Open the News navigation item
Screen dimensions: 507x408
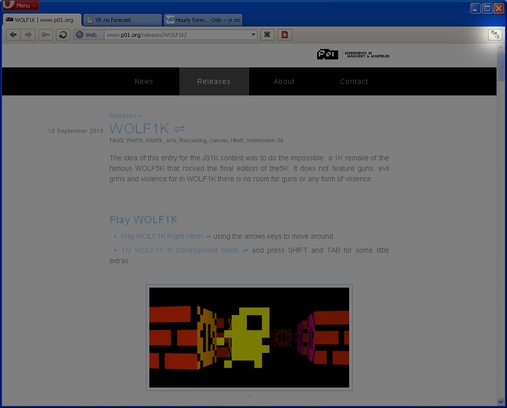coord(144,81)
